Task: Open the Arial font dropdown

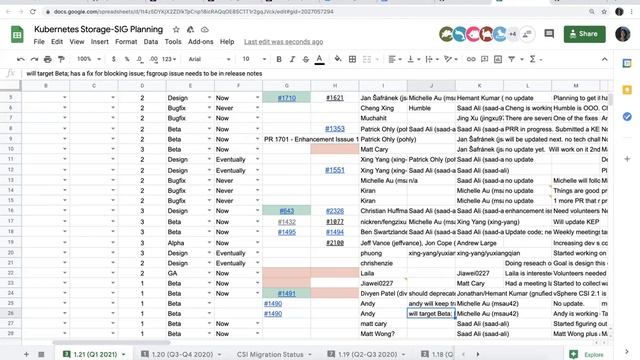Action: (209, 59)
